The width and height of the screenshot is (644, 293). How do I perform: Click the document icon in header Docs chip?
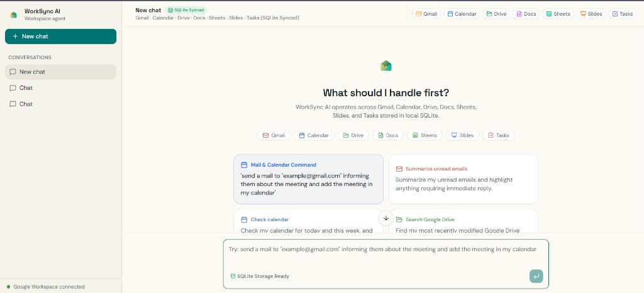click(x=519, y=14)
